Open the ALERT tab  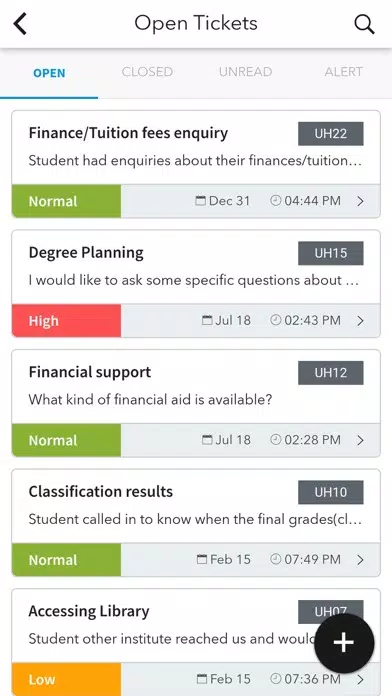[x=344, y=72]
